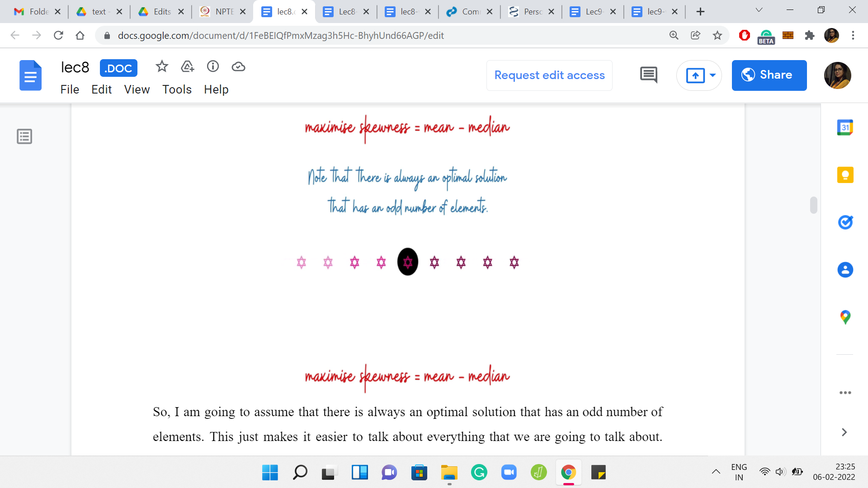Image resolution: width=868 pixels, height=488 pixels.
Task: Bookmark this page with star icon
Action: tap(717, 35)
